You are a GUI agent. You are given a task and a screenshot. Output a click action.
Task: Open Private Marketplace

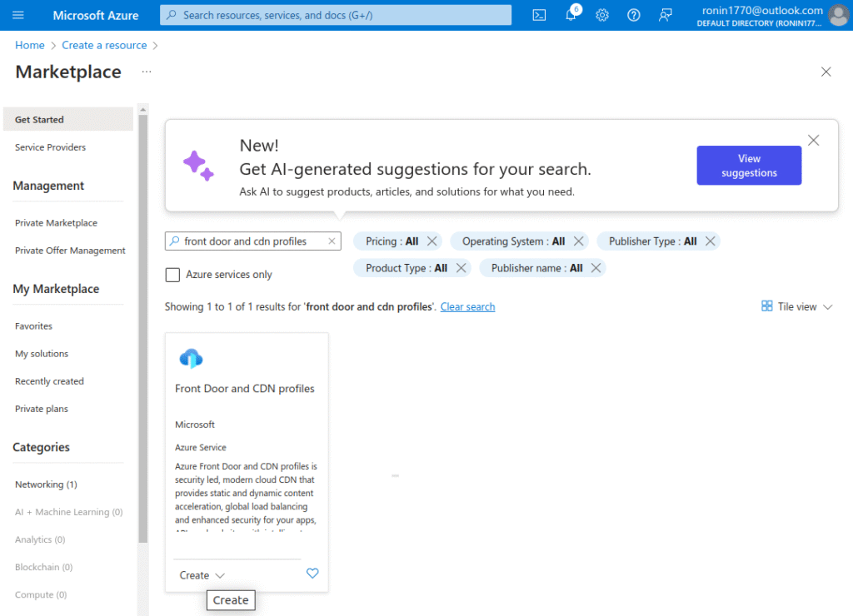(56, 223)
